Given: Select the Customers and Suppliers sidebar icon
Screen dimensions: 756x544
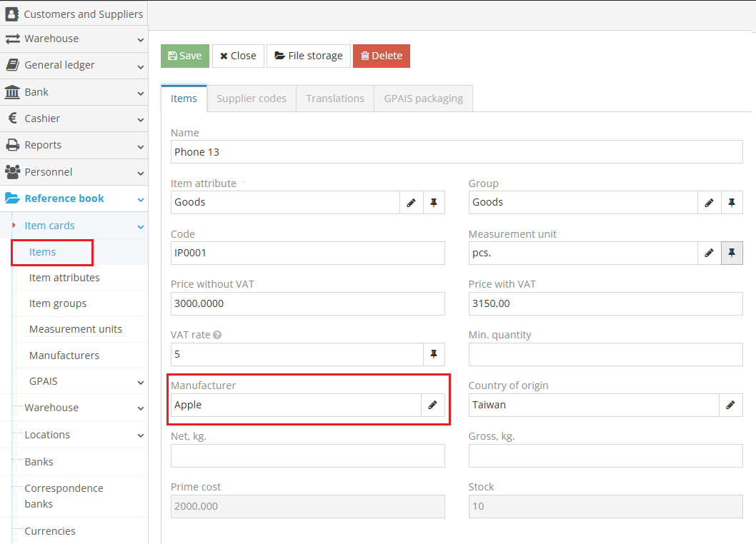Looking at the screenshot, I should click(10, 13).
